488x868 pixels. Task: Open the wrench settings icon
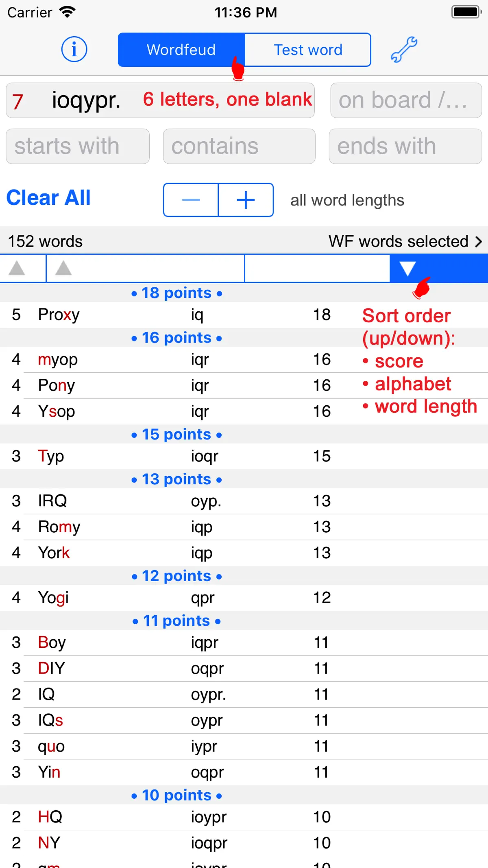[x=404, y=49]
